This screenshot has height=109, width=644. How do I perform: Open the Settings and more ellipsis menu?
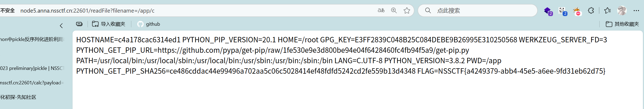pyautogui.click(x=636, y=10)
